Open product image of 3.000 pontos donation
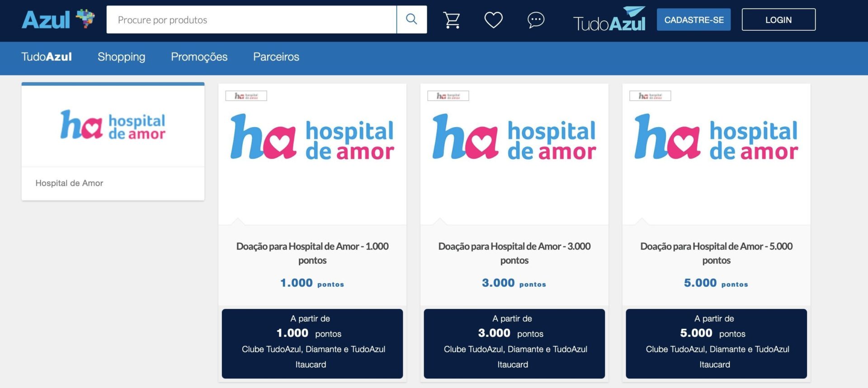This screenshot has width=868, height=388. coord(514,136)
